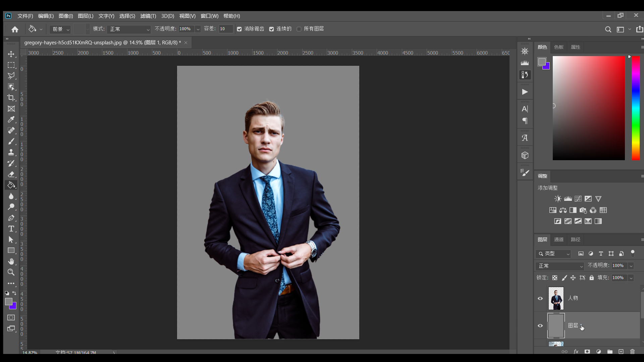Select the Eyedropper tool
The image size is (644, 362).
click(x=11, y=120)
